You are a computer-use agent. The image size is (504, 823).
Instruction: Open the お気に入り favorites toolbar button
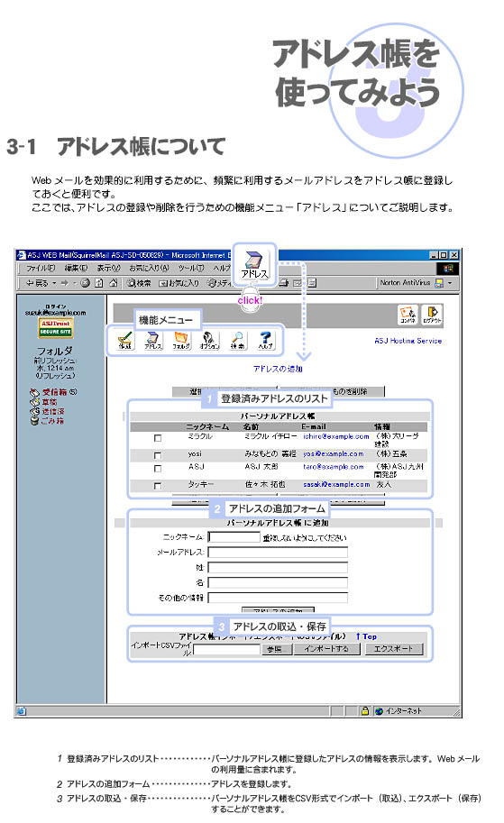coord(179,283)
